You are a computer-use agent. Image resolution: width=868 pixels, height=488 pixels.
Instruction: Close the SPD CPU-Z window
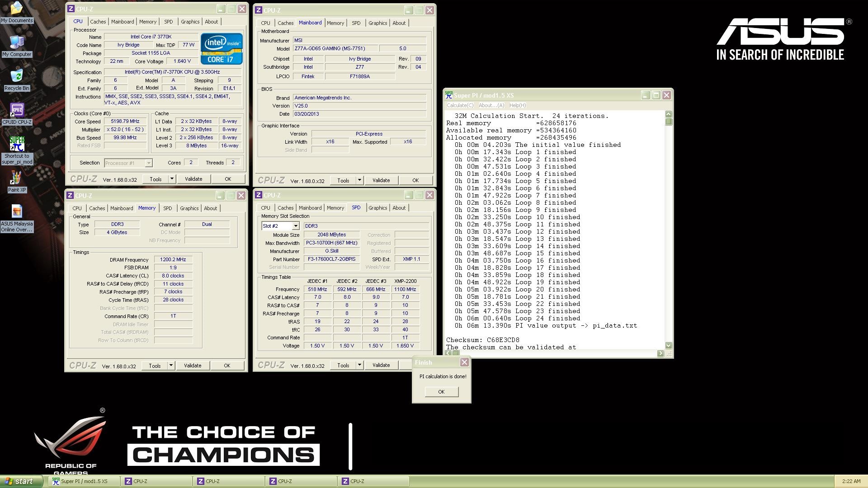click(x=429, y=195)
